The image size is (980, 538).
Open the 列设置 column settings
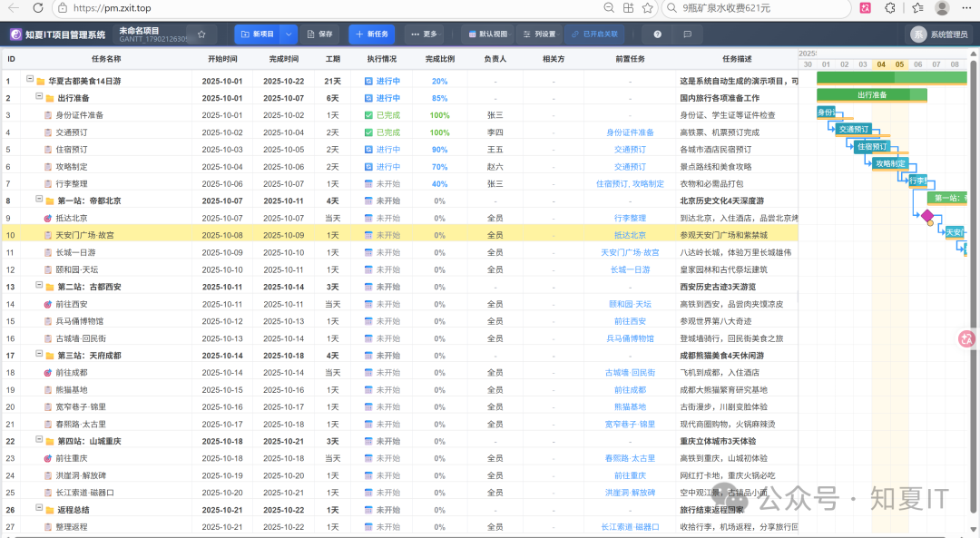click(539, 34)
